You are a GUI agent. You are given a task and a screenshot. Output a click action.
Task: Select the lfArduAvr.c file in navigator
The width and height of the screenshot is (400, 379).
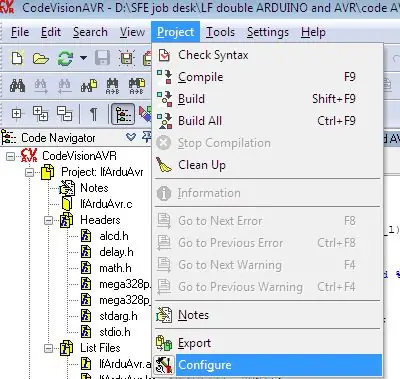click(x=106, y=204)
